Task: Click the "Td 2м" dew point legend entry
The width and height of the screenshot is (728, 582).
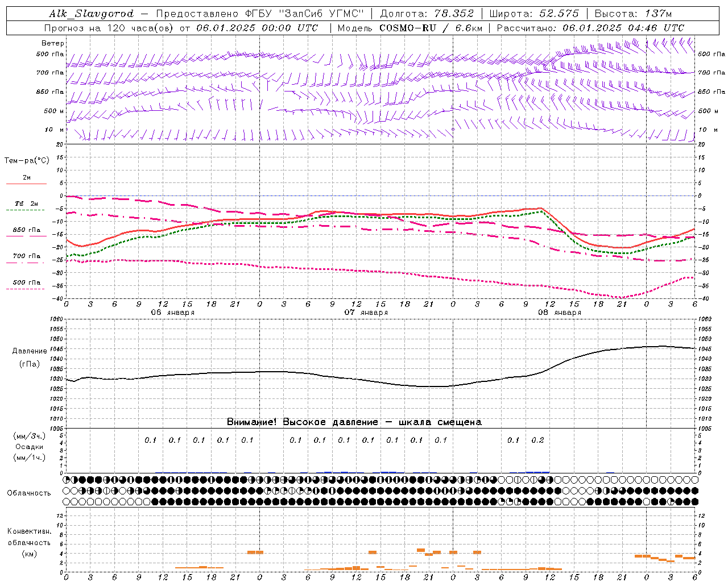Action: point(27,203)
